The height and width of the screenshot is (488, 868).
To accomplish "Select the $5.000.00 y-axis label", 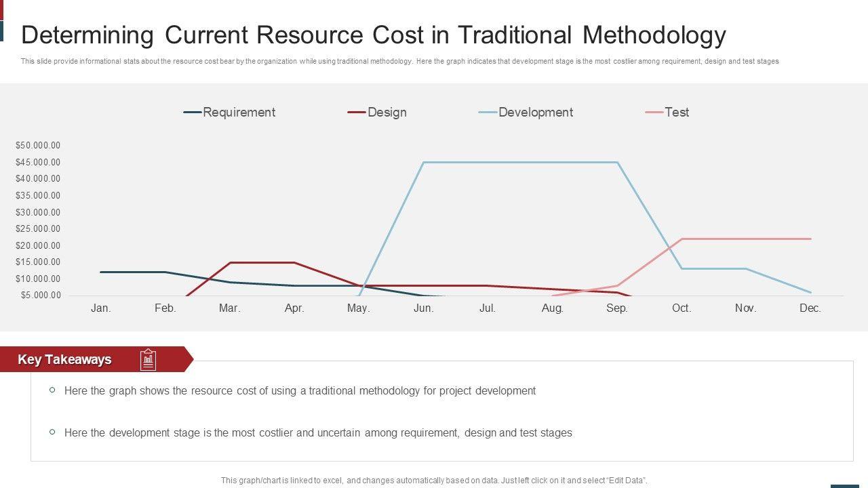I will click(40, 296).
